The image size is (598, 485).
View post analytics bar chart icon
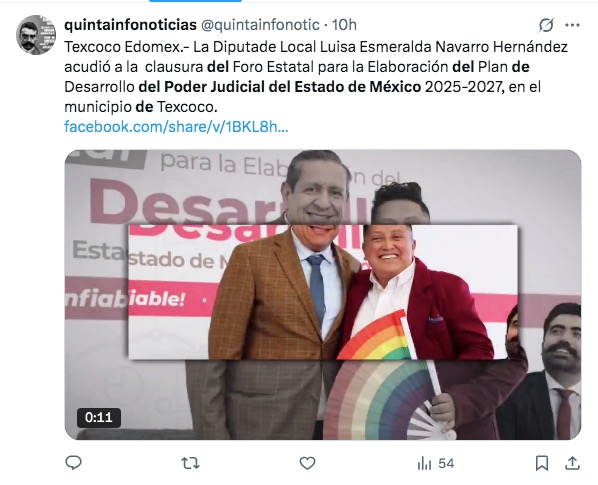click(424, 463)
